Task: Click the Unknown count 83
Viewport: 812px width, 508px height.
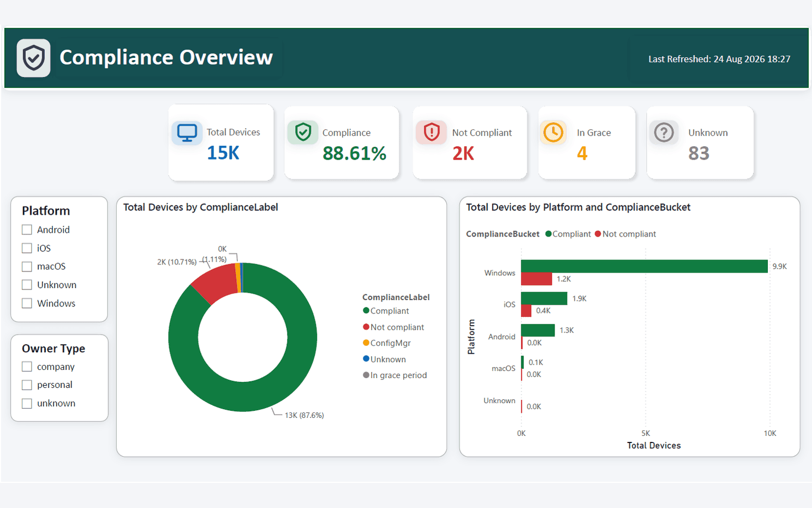Action: (x=699, y=153)
